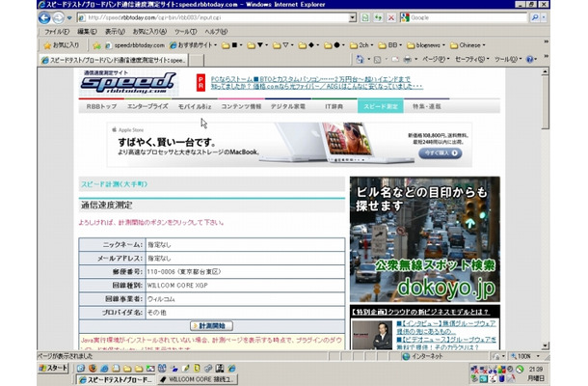Image resolution: width=588 pixels, height=386 pixels.
Task: Go to the エンタープライズ nav tab
Action: coord(147,107)
